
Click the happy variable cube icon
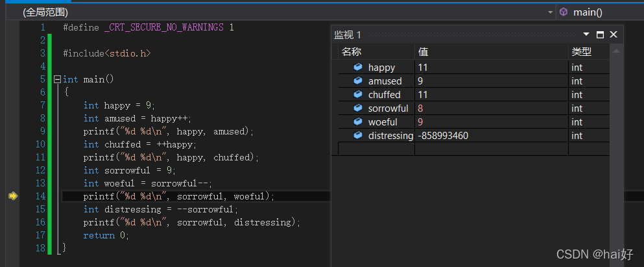click(357, 67)
